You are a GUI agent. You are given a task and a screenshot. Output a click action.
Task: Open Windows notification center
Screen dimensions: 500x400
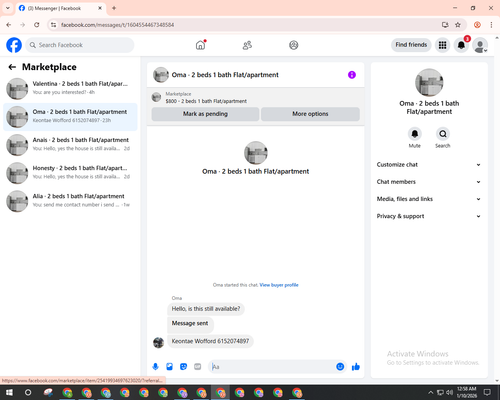[487, 392]
